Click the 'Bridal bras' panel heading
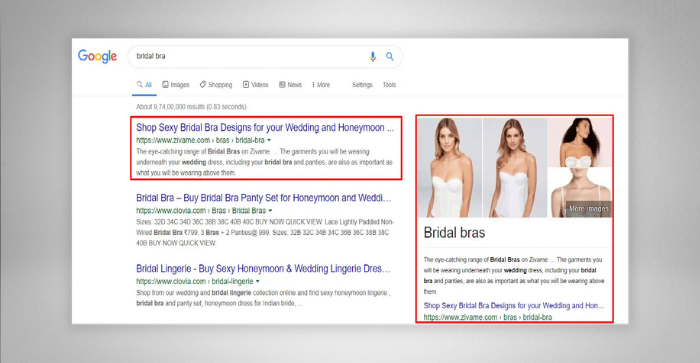The height and width of the screenshot is (363, 700). [x=454, y=233]
